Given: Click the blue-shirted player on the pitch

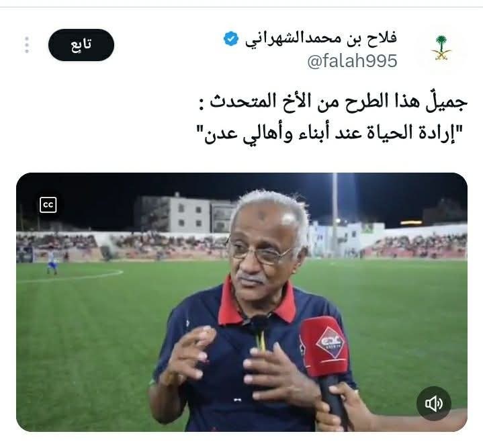Looking at the screenshot, I should pos(52,262).
